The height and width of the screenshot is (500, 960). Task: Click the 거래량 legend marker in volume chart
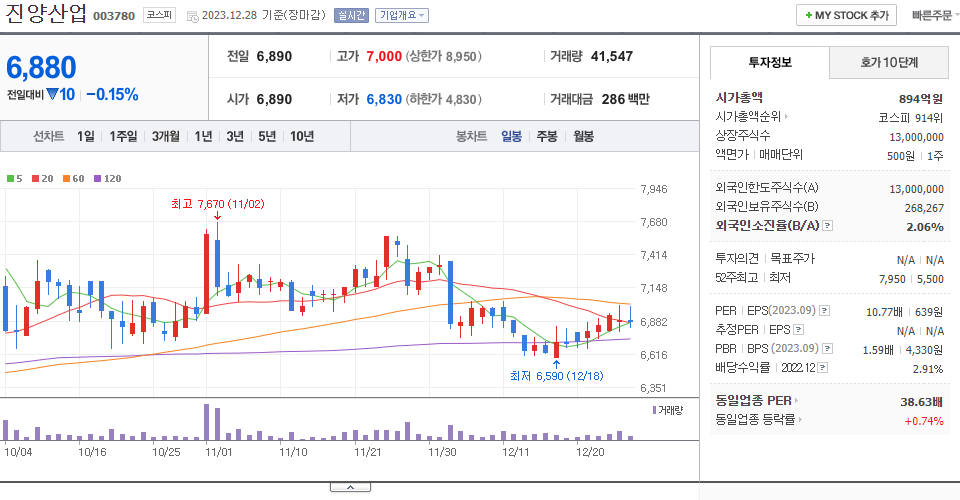654,410
